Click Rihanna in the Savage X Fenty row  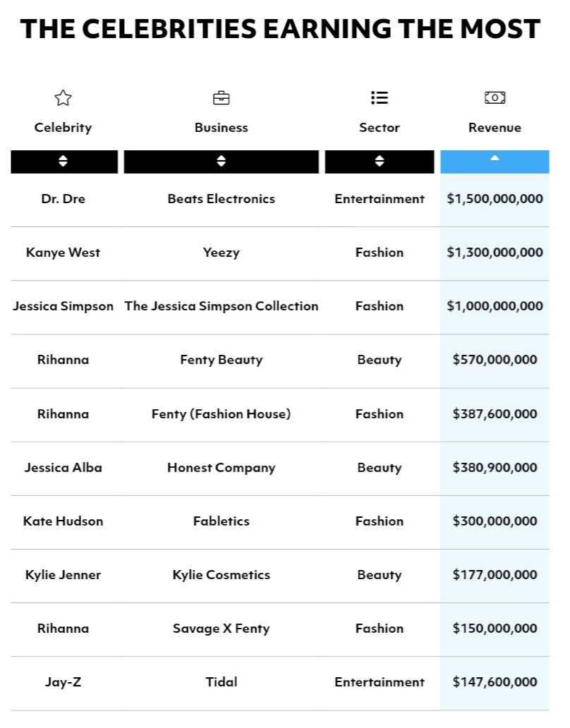[63, 629]
